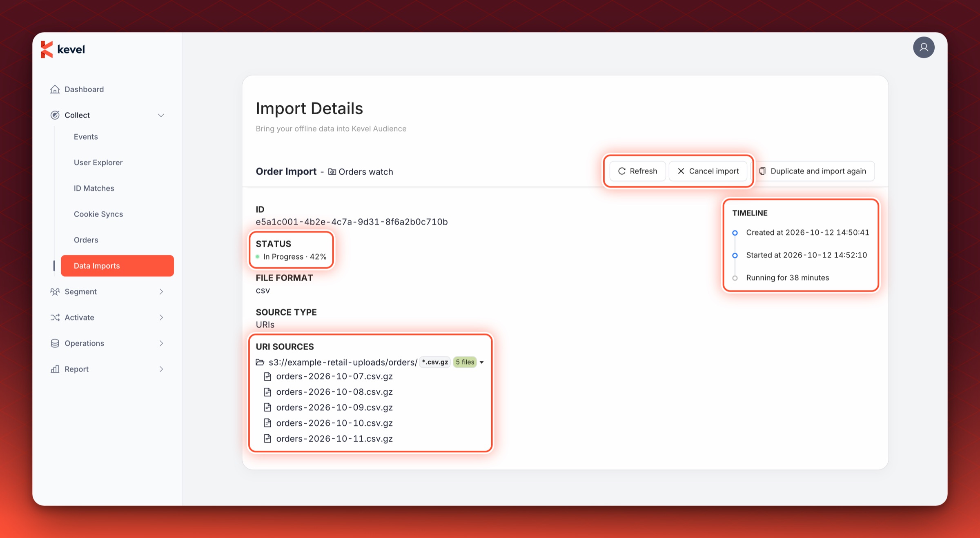
Task: Expand the Operations menu chevron
Action: tap(161, 343)
